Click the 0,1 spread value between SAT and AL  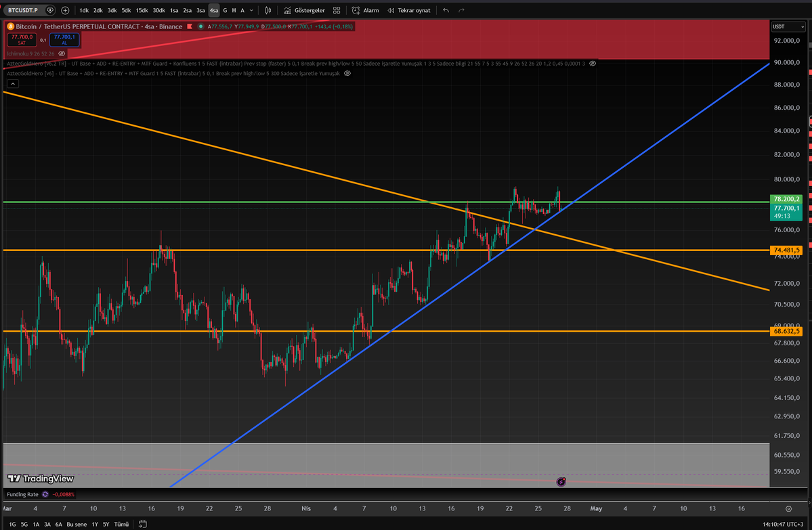[x=43, y=40]
